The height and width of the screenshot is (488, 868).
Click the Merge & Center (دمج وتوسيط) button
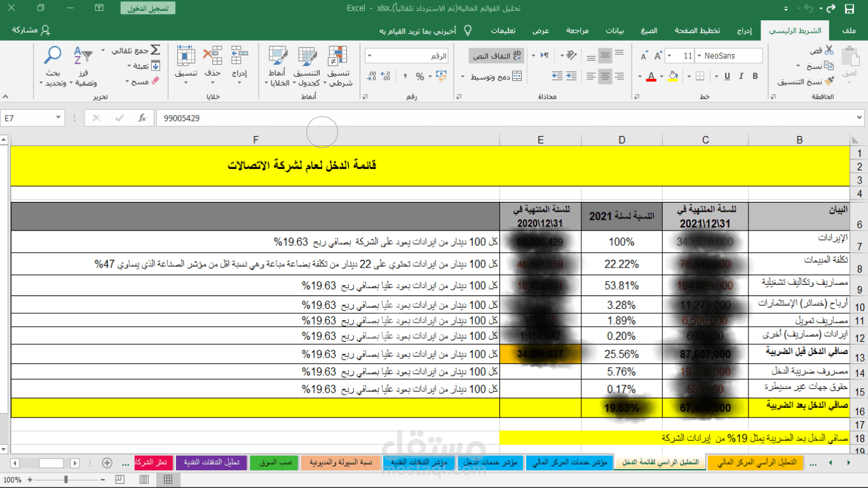coord(496,77)
